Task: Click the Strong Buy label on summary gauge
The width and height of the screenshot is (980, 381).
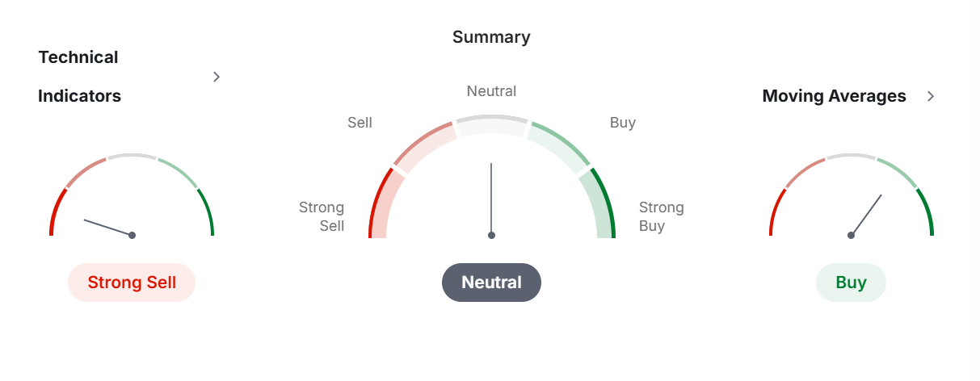Action: click(x=662, y=216)
